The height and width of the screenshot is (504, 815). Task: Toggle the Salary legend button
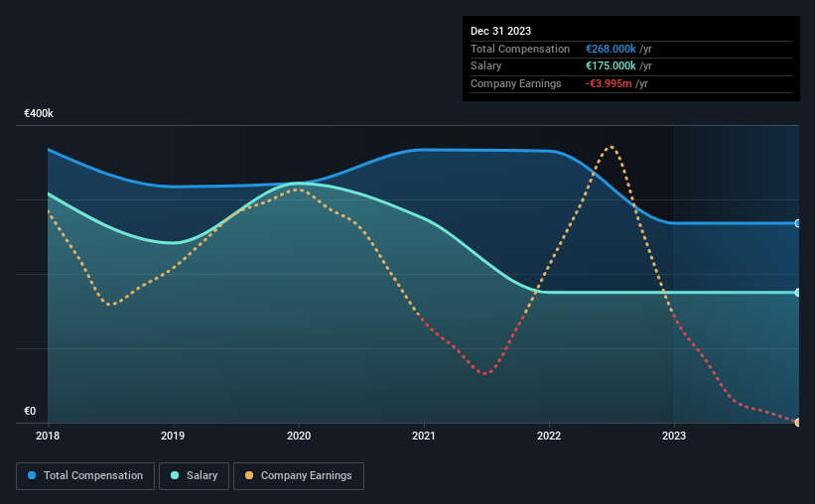(194, 476)
